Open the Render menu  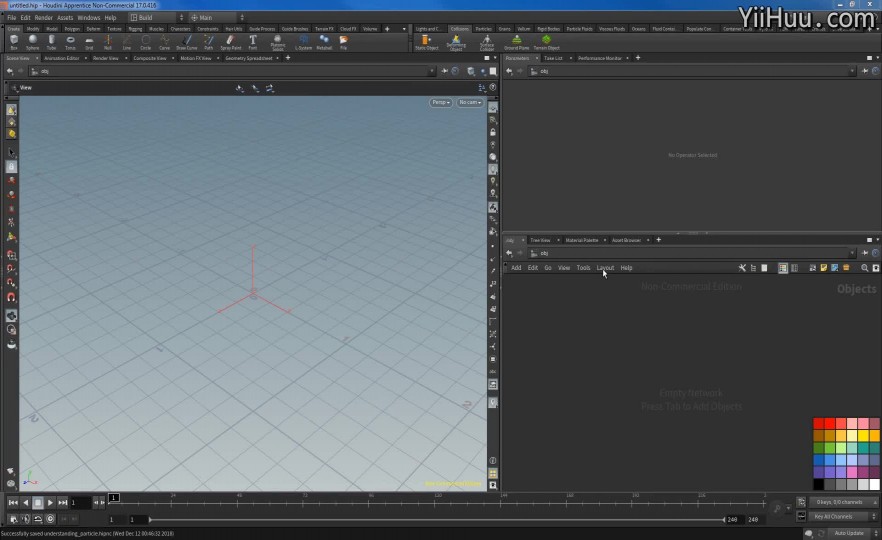pyautogui.click(x=43, y=17)
